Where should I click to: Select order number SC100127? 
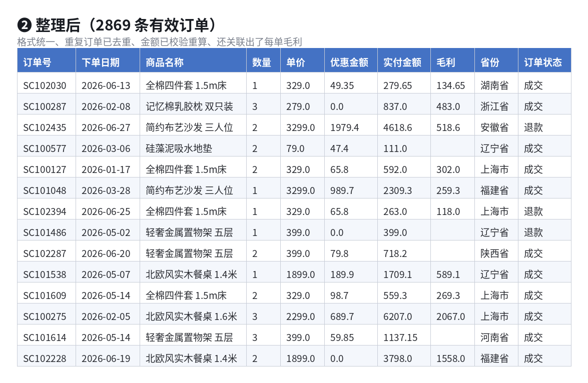point(45,170)
